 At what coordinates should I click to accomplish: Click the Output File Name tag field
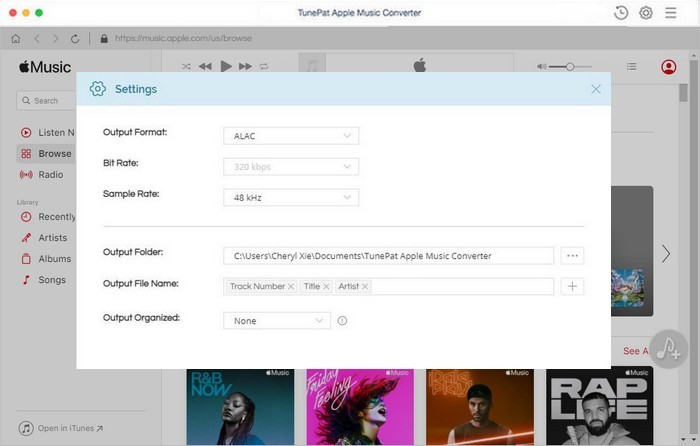[x=388, y=286]
